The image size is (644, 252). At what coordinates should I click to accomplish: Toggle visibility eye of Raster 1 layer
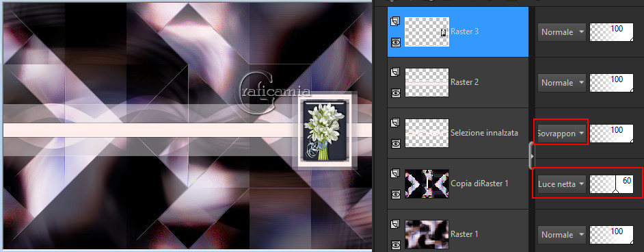pyautogui.click(x=396, y=244)
